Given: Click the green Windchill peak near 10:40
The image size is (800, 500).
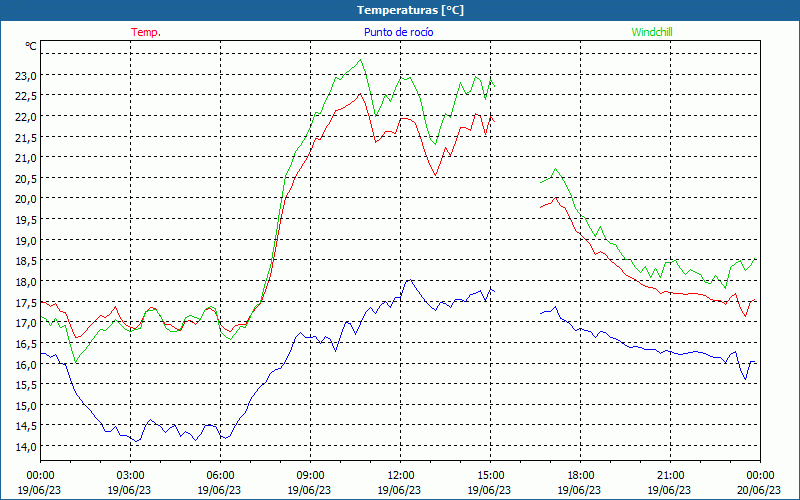Looking at the screenshot, I should pyautogui.click(x=360, y=60).
